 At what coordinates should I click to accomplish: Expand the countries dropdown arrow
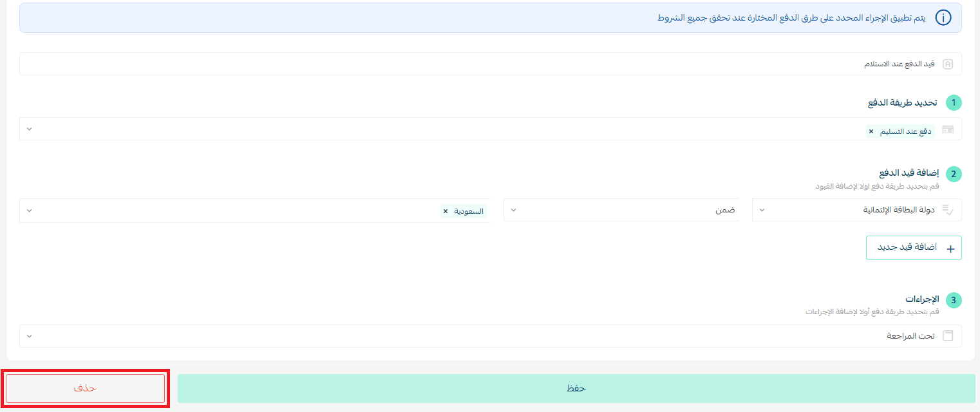29,211
